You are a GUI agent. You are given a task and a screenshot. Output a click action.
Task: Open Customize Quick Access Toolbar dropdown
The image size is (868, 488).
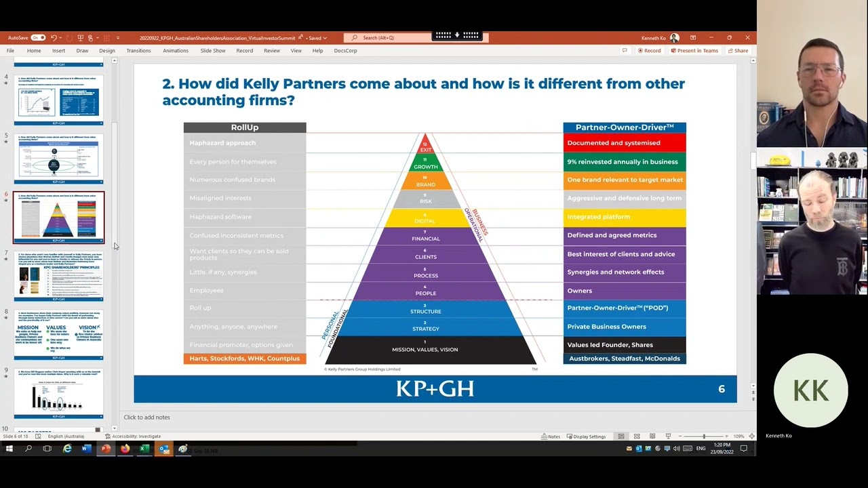click(x=118, y=38)
